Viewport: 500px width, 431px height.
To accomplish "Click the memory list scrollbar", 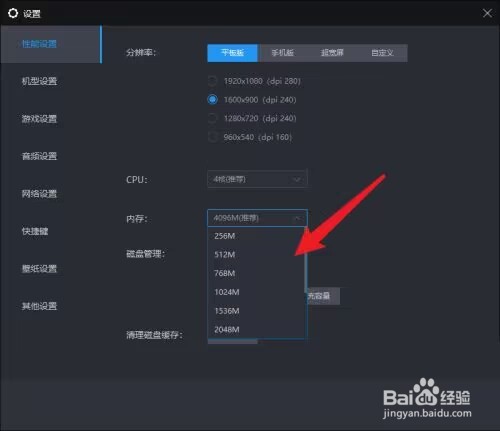I will (x=305, y=261).
